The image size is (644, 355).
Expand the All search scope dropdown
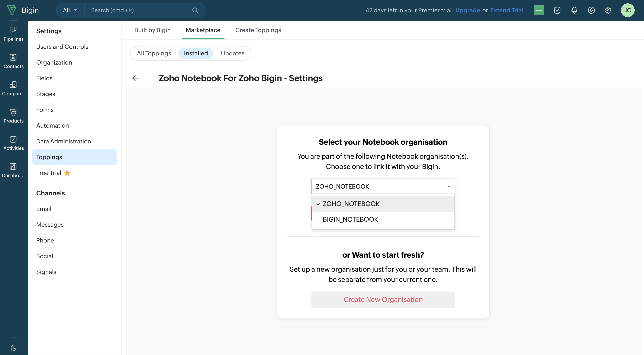(70, 10)
